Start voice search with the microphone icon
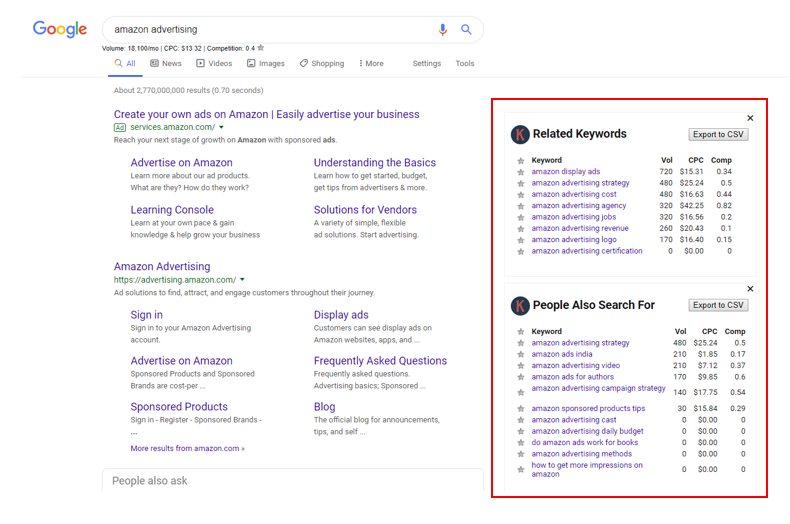Screen dimensions: 790x524 (442, 30)
